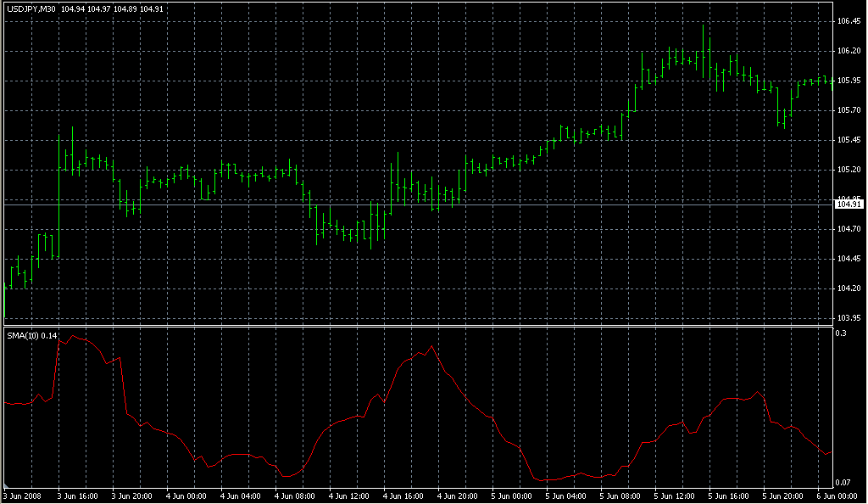Click the 106.20 price axis label
This screenshot has height=504, width=868.
pyautogui.click(x=849, y=51)
